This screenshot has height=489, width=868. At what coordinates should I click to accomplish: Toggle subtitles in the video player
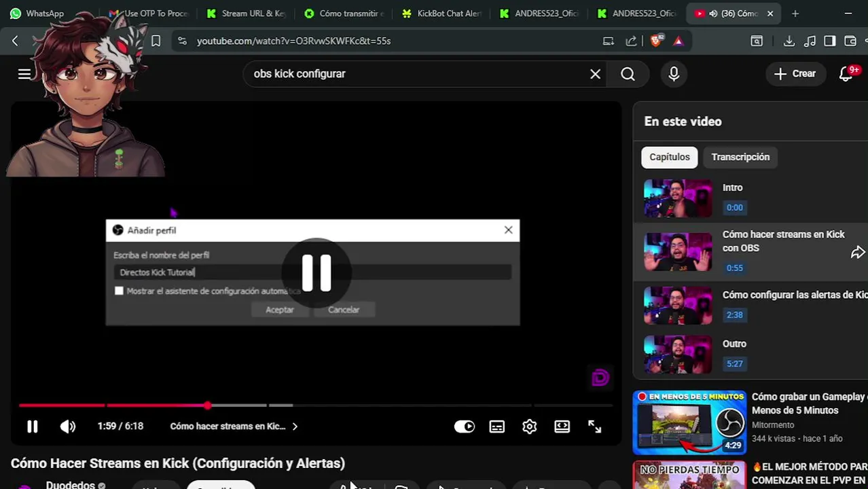[x=497, y=427]
